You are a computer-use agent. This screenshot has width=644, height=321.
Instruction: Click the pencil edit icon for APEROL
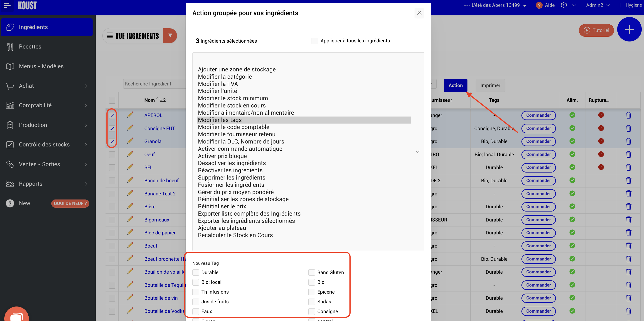130,115
